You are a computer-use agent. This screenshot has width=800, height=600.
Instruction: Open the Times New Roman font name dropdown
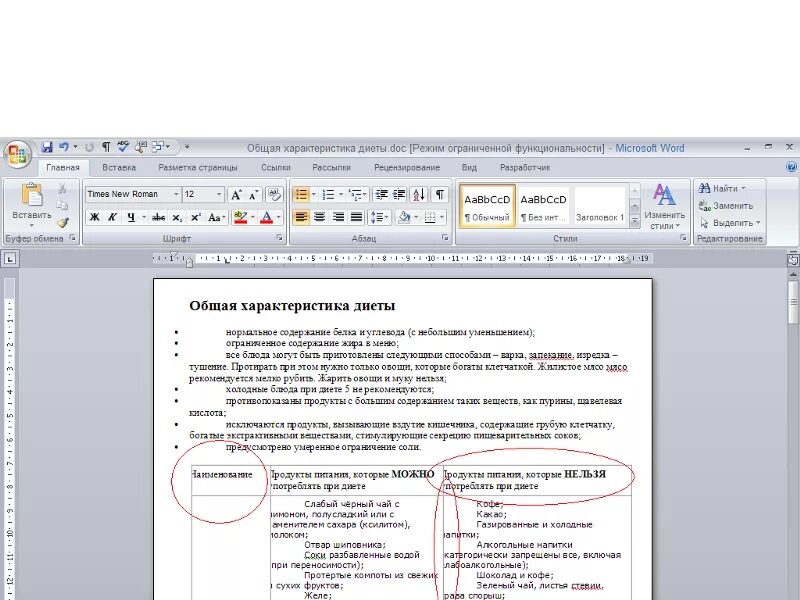(176, 194)
